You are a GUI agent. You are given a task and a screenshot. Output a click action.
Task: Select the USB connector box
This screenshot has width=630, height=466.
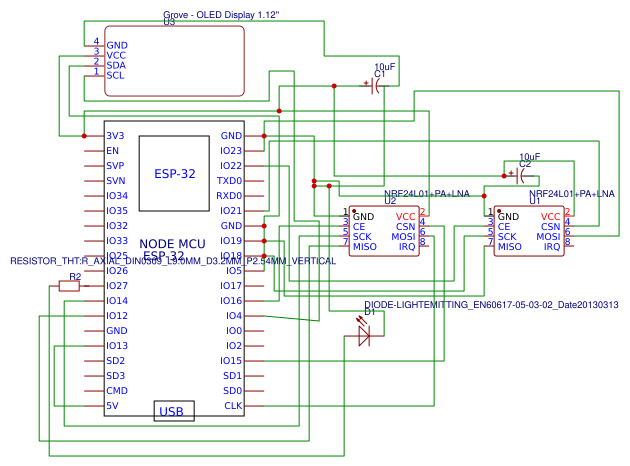tap(174, 411)
